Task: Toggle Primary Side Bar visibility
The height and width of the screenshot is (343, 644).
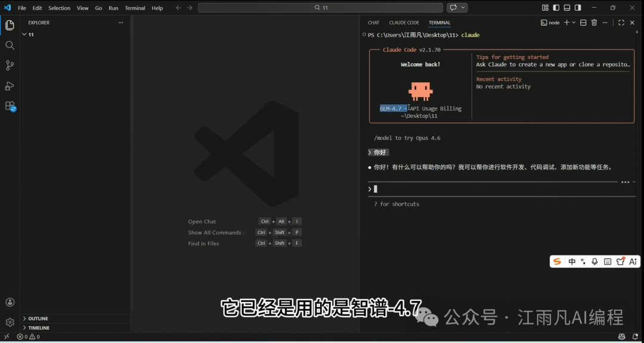Action: click(556, 7)
